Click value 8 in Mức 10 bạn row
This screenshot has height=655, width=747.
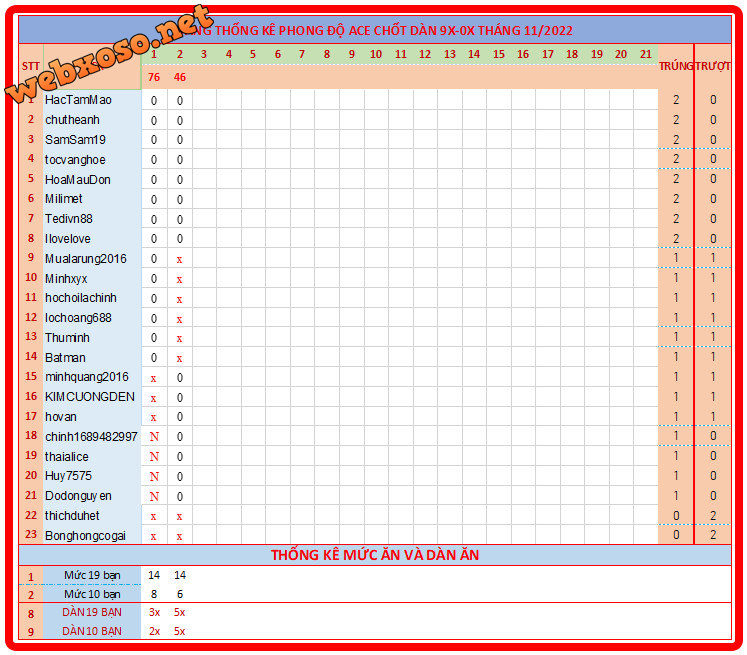(154, 595)
